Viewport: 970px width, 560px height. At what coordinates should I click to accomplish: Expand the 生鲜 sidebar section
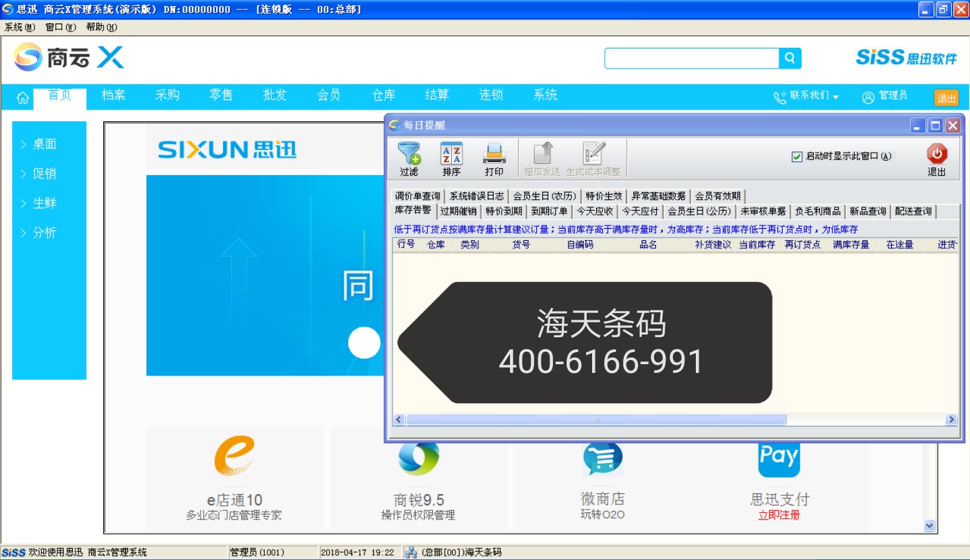tap(44, 203)
